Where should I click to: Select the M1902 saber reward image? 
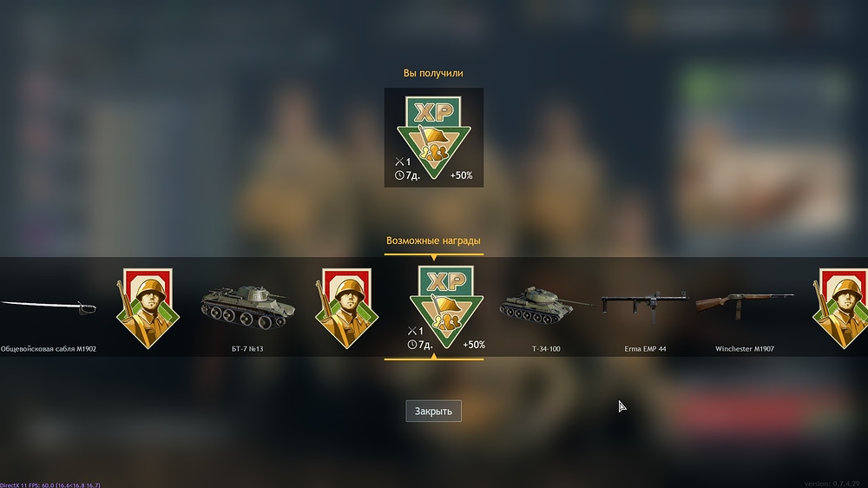tap(48, 307)
